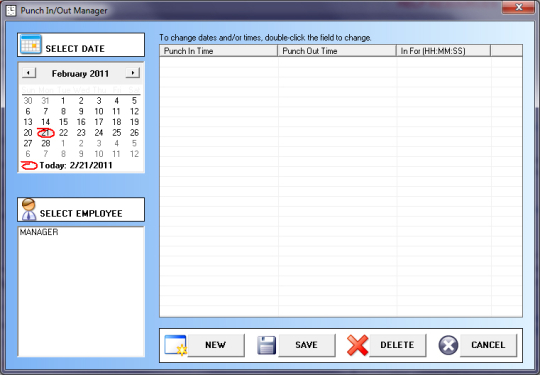Screen dimensions: 540x375
Task: Select February 13 in the calendar
Action: click(28, 122)
